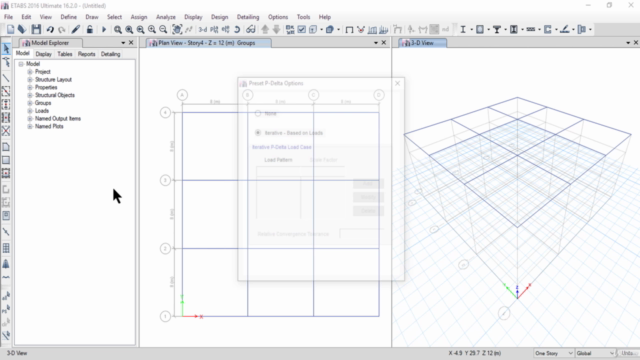The image size is (640, 360).
Task: Switch to the Tables tab in Model Explorer
Action: pos(64,54)
